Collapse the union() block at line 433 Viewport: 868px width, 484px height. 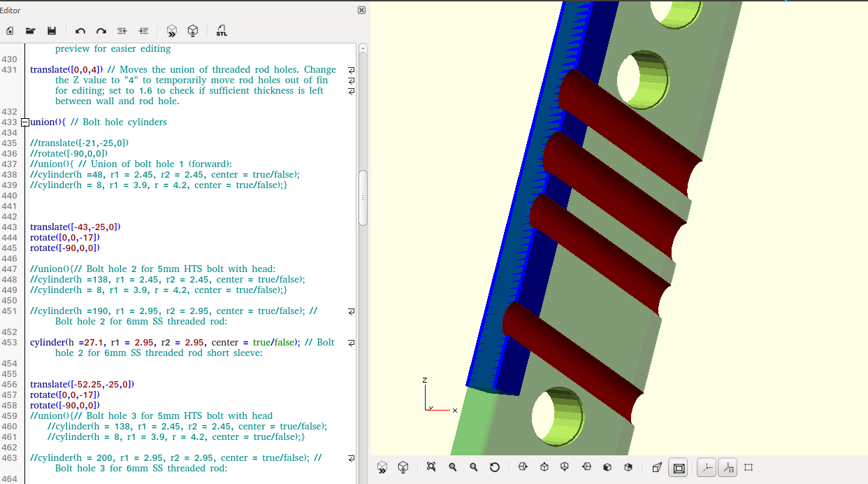pyautogui.click(x=25, y=122)
